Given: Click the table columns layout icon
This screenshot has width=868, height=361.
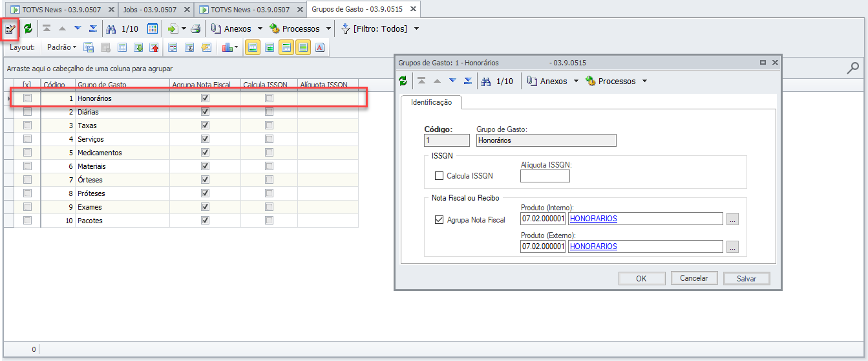Looking at the screenshot, I should click(x=122, y=47).
